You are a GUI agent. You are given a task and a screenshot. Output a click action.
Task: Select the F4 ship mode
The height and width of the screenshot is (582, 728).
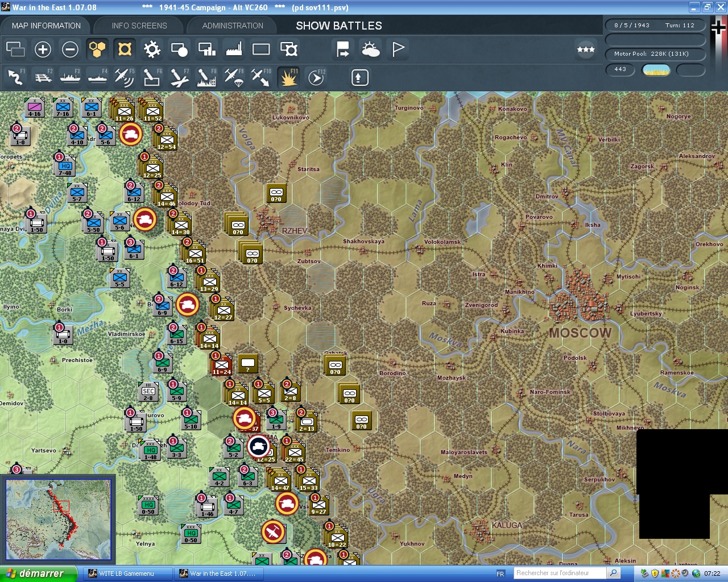tap(97, 77)
